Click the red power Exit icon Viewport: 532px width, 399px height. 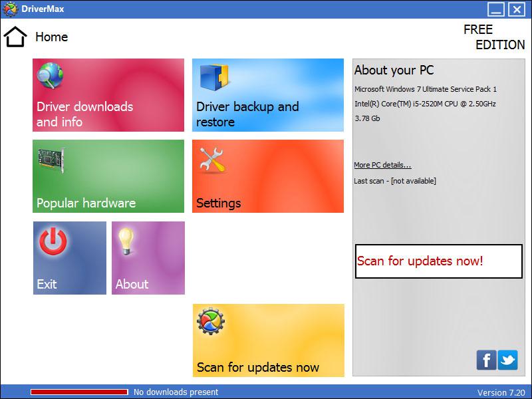tap(53, 241)
